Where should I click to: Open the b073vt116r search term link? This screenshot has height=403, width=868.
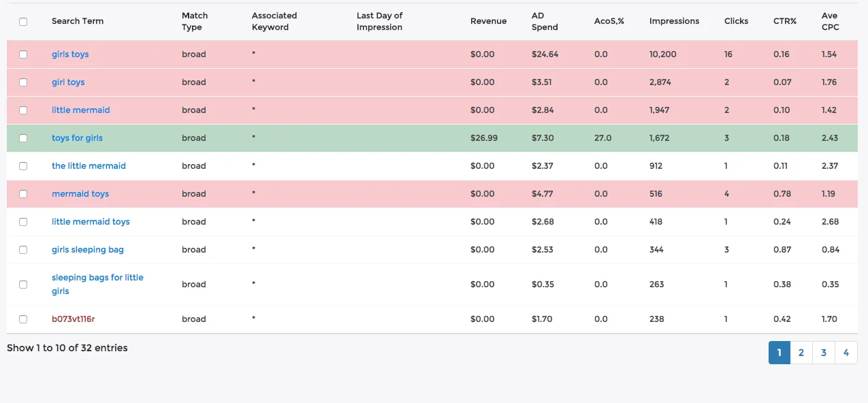pos(73,319)
